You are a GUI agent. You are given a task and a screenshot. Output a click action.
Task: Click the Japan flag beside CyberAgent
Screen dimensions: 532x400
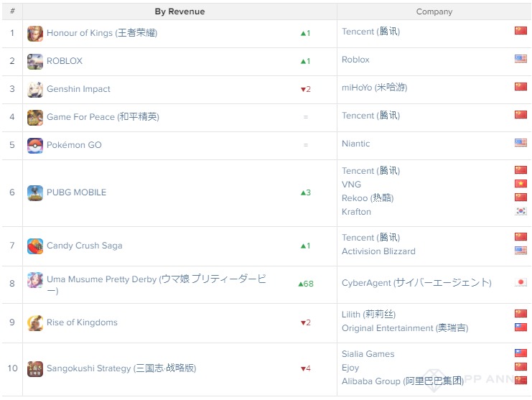(x=521, y=282)
